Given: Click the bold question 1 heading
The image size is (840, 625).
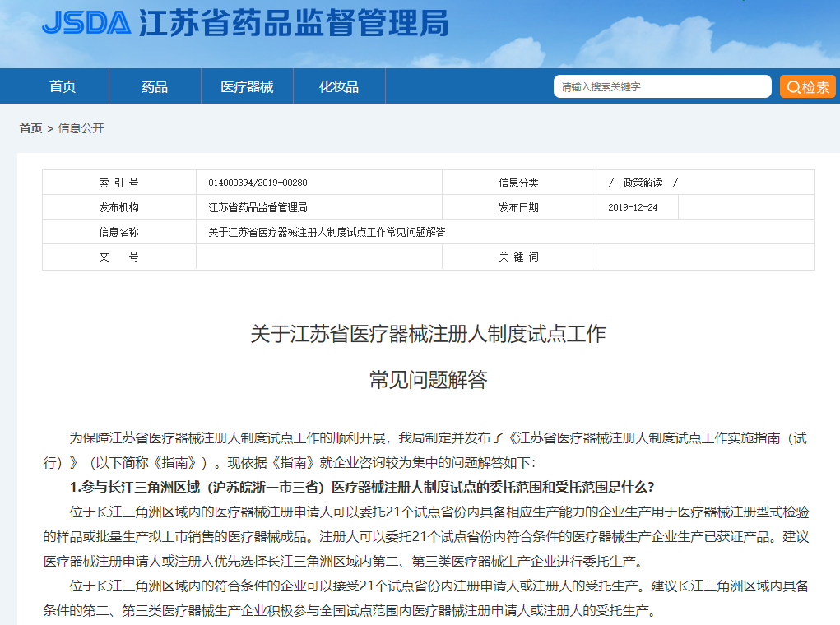Looking at the screenshot, I should point(362,486).
